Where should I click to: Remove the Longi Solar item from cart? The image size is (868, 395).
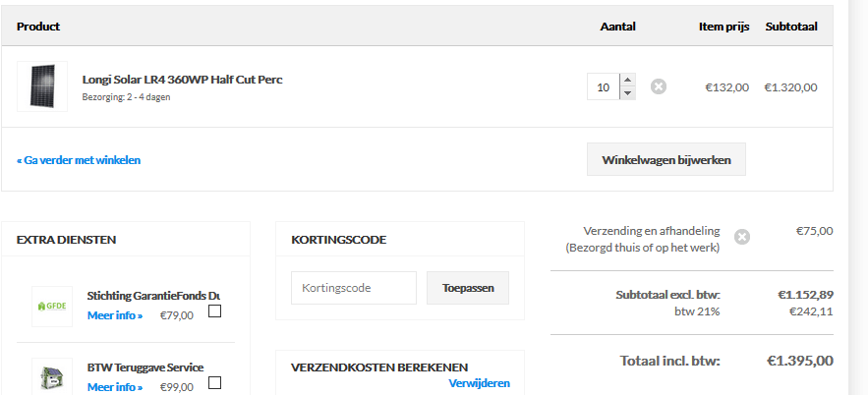pyautogui.click(x=659, y=86)
